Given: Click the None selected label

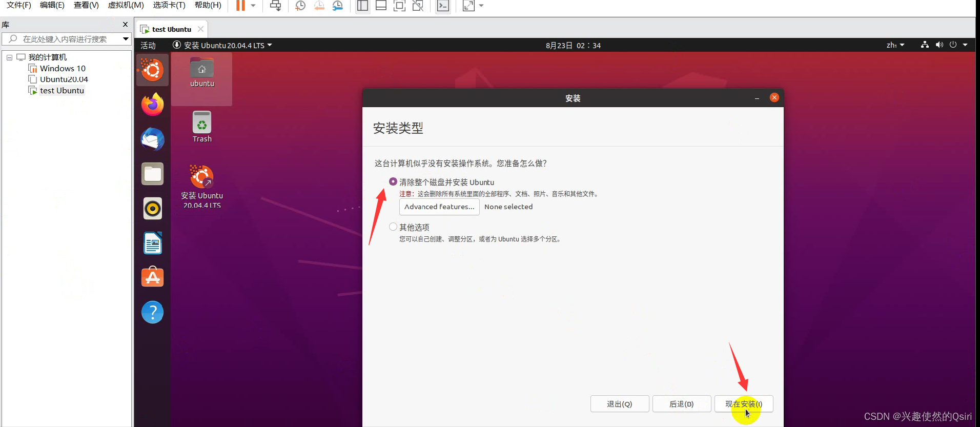Looking at the screenshot, I should pos(508,207).
